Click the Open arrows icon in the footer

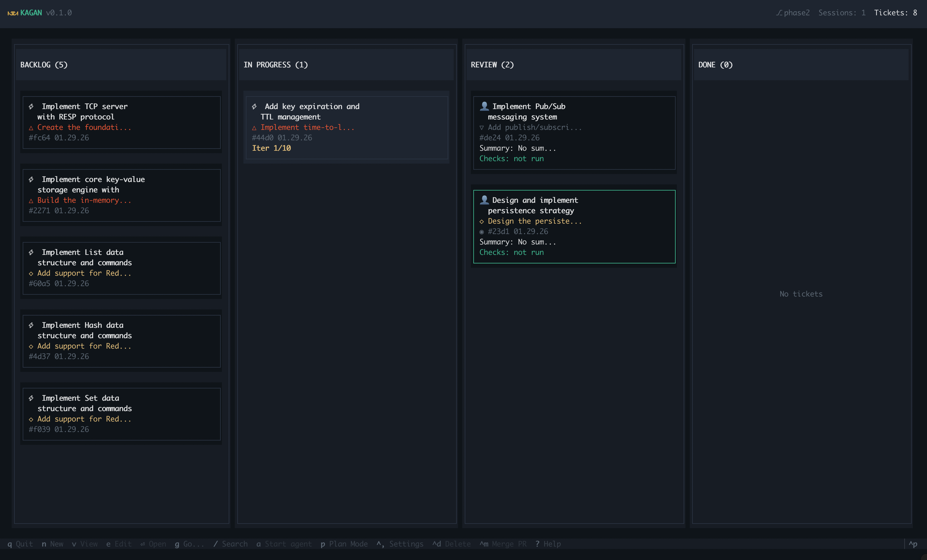[143, 544]
